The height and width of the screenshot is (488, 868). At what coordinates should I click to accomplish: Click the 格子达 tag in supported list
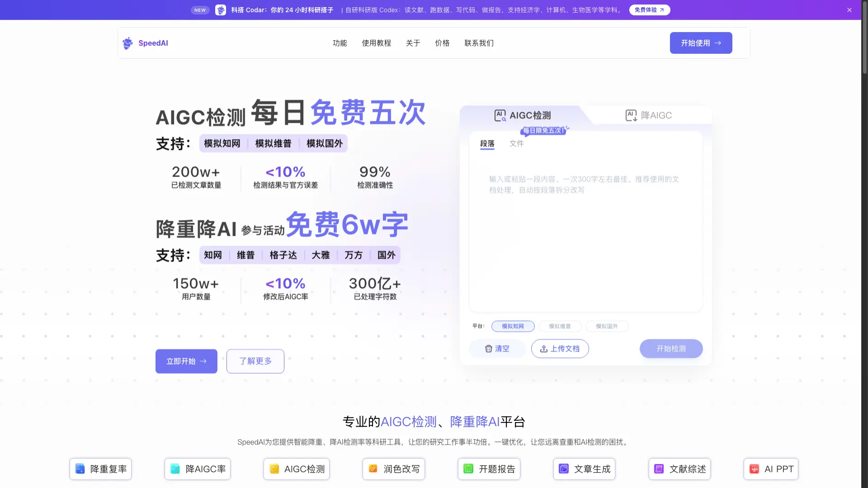(283, 255)
